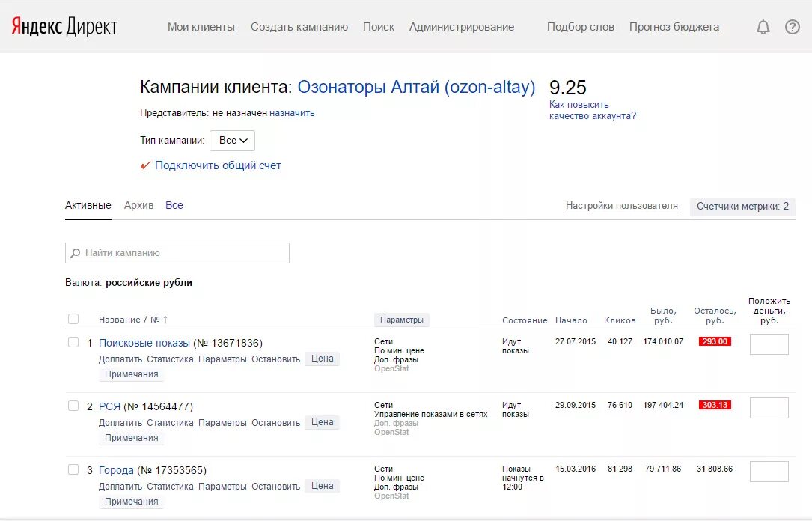Click Цена button for Города campaign

coord(322,486)
